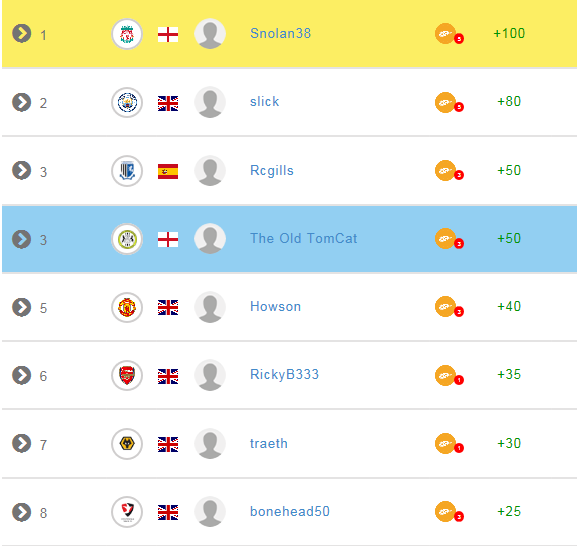Expand the Rcgills row chevron

tap(21, 171)
